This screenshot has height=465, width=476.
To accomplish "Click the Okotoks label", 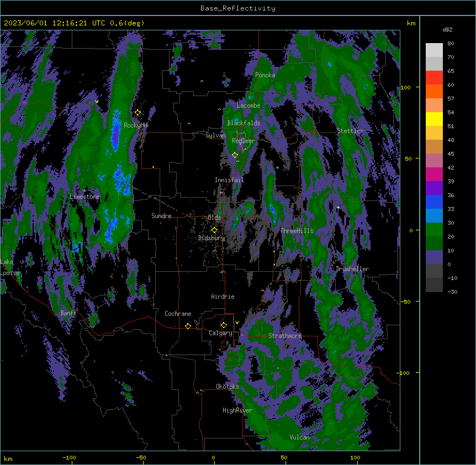I will 228,387.
